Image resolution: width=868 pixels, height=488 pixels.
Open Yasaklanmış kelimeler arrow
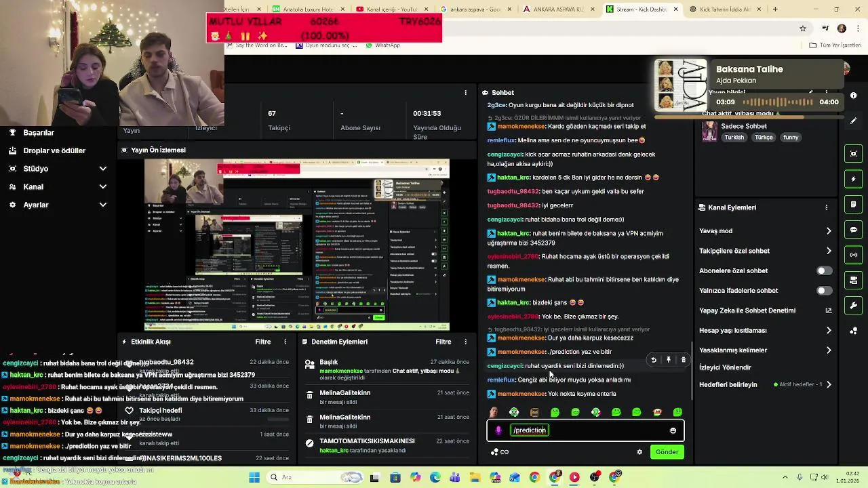pyautogui.click(x=829, y=350)
